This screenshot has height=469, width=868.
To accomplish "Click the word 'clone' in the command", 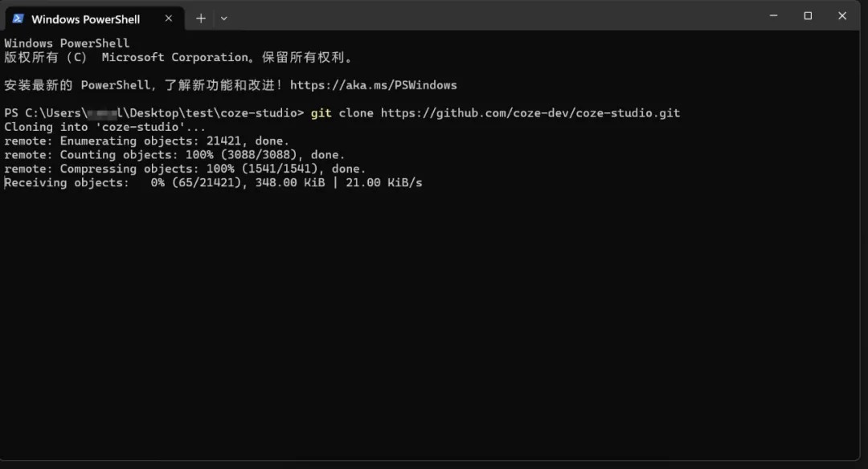I will [x=356, y=112].
